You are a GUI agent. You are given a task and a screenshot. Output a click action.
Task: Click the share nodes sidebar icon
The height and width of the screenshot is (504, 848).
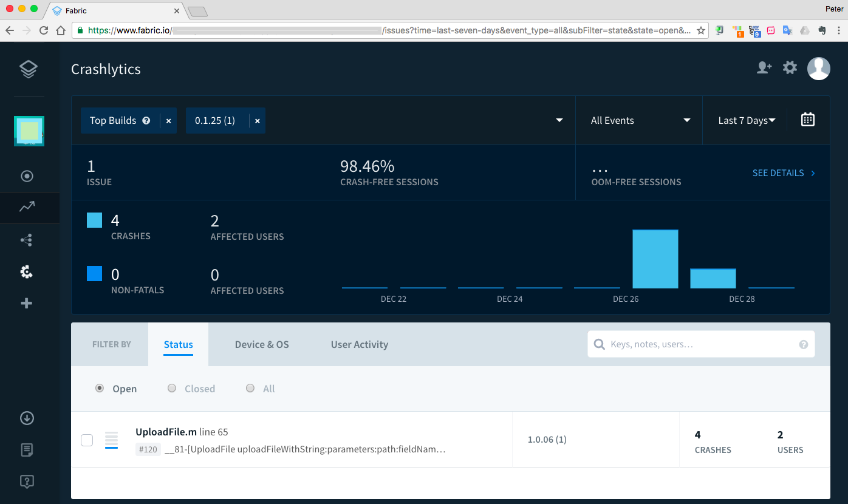coord(27,240)
